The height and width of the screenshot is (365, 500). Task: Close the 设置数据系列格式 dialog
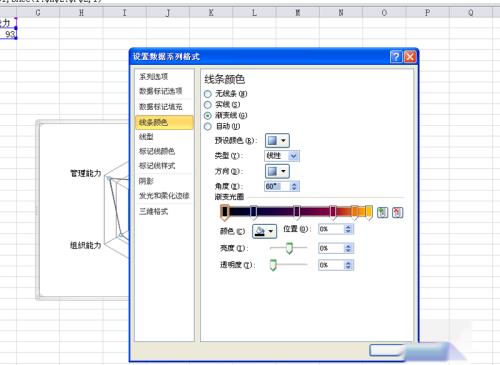(410, 57)
